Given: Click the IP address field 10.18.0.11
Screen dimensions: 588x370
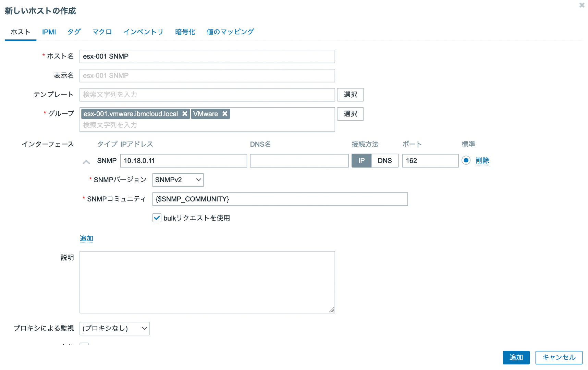Looking at the screenshot, I should point(184,161).
